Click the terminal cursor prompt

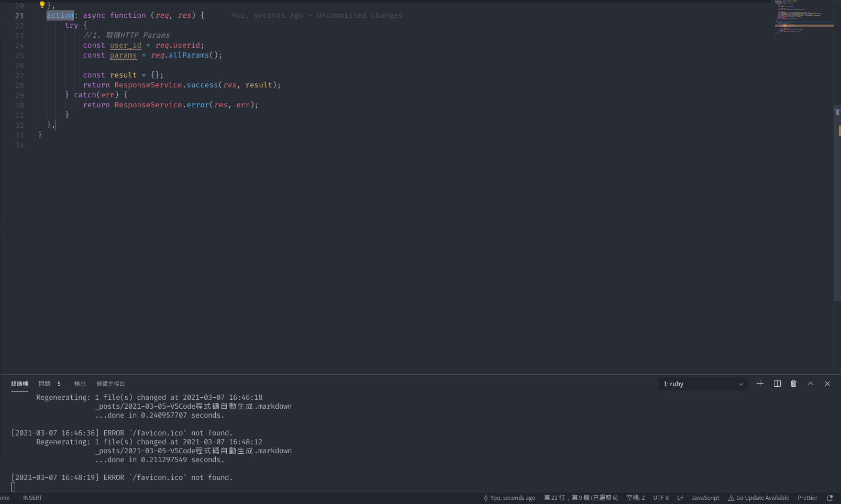click(13, 487)
